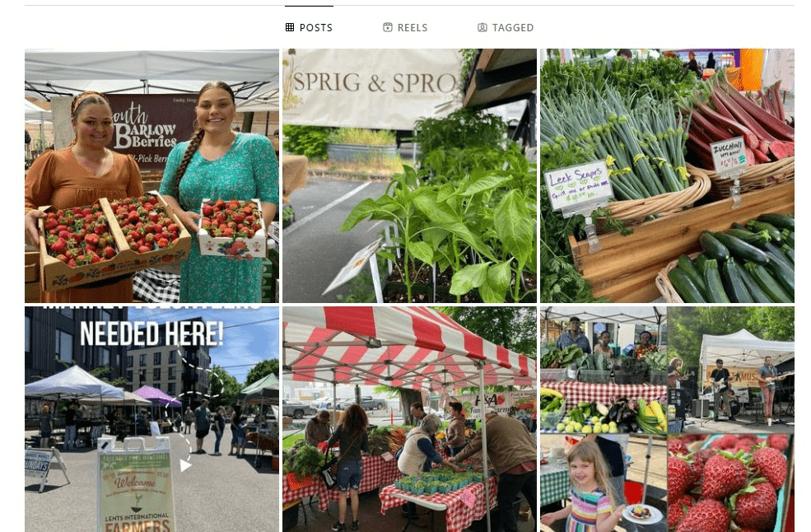Viewport: 811px width, 532px height.
Task: Open the leek scapes and zucchini post
Action: click(667, 176)
